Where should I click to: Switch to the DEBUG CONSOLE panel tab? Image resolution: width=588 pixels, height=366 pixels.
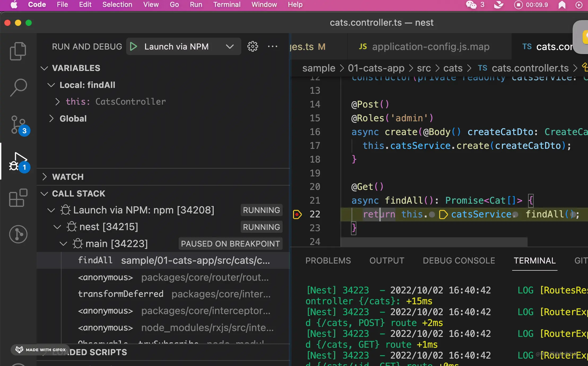coord(459,261)
